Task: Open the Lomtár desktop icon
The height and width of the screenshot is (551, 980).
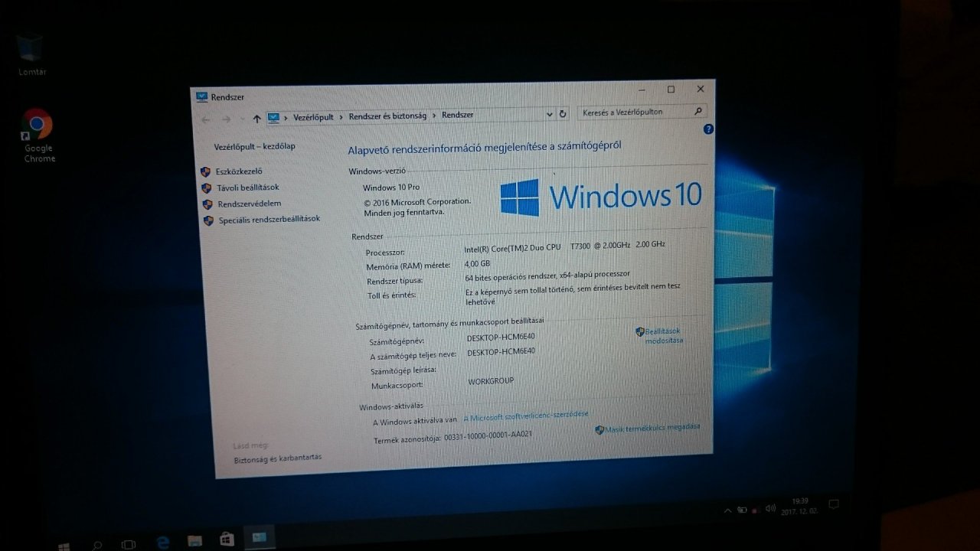Action: pos(32,54)
